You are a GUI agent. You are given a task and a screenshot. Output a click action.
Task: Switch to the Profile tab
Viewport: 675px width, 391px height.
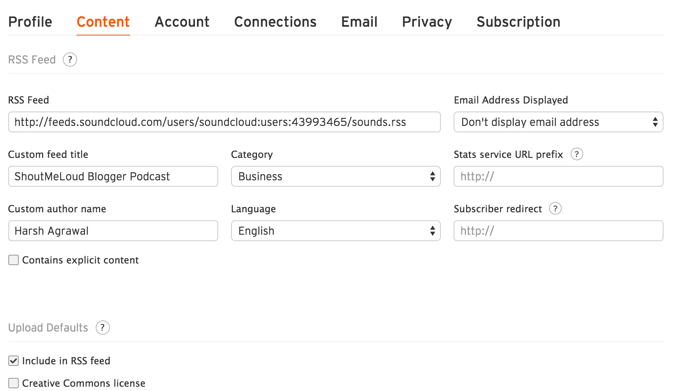pyautogui.click(x=30, y=22)
